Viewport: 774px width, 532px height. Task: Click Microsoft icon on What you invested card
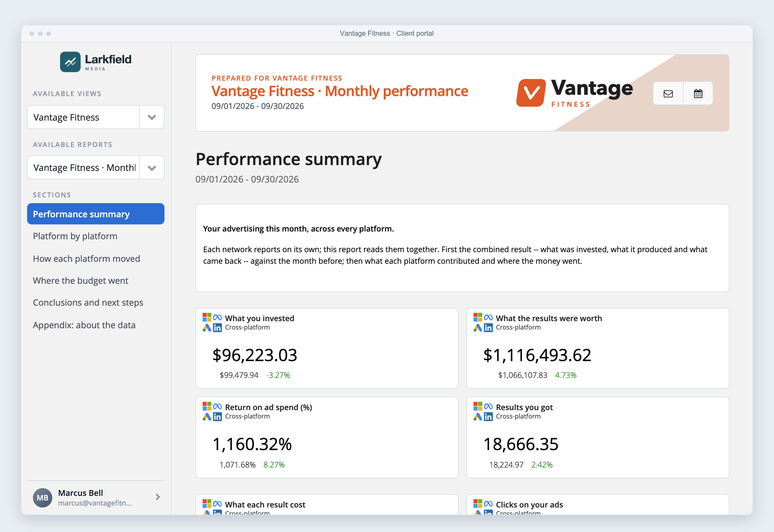click(207, 317)
